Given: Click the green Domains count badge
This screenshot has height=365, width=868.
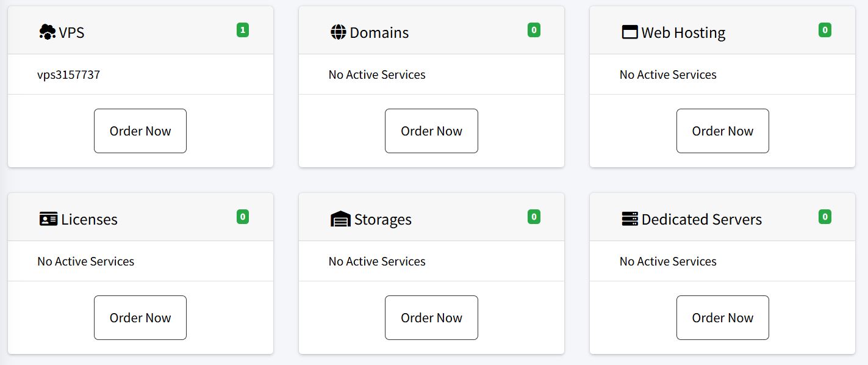Looking at the screenshot, I should [534, 30].
